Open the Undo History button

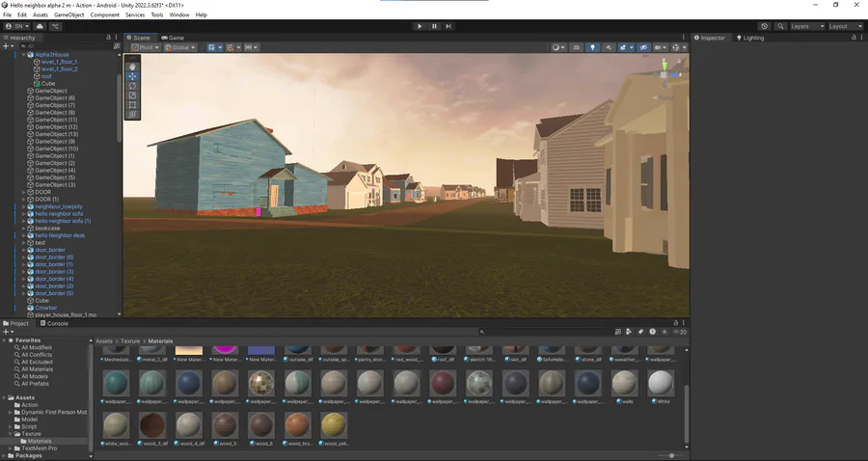pyautogui.click(x=765, y=26)
